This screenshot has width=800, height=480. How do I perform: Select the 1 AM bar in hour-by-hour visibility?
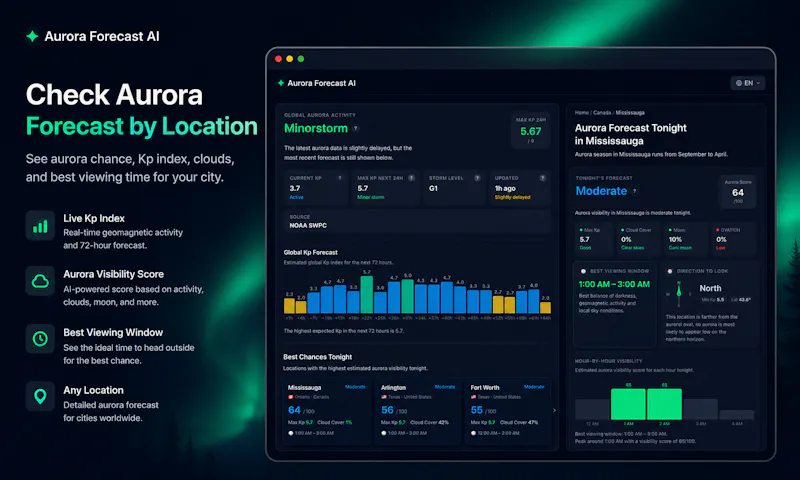click(x=628, y=404)
